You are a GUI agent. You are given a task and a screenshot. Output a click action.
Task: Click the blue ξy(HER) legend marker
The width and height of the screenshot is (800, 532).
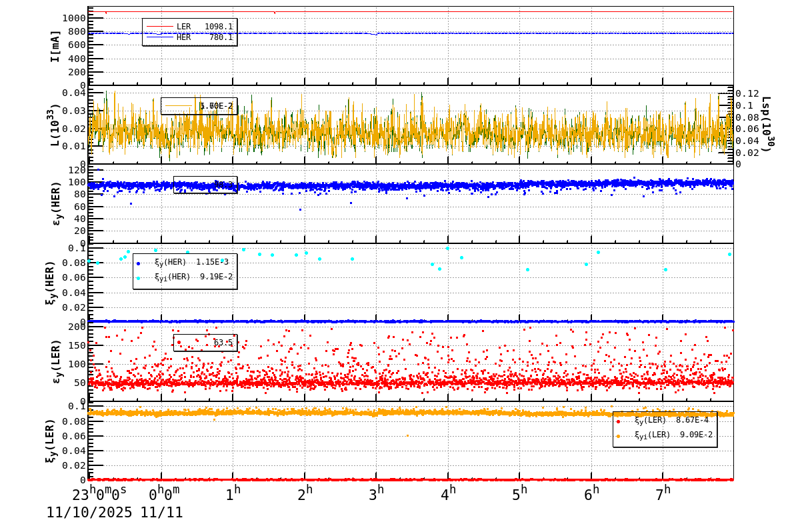[139, 263]
